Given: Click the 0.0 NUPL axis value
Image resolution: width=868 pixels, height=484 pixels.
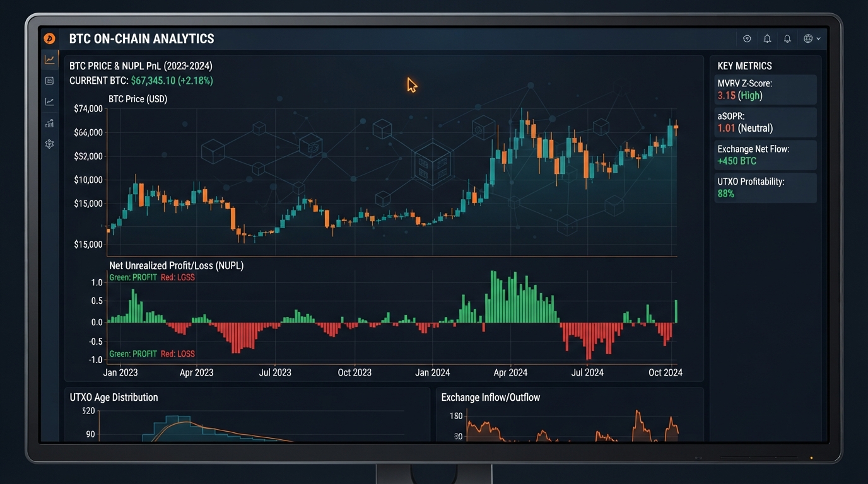Looking at the screenshot, I should tap(97, 322).
